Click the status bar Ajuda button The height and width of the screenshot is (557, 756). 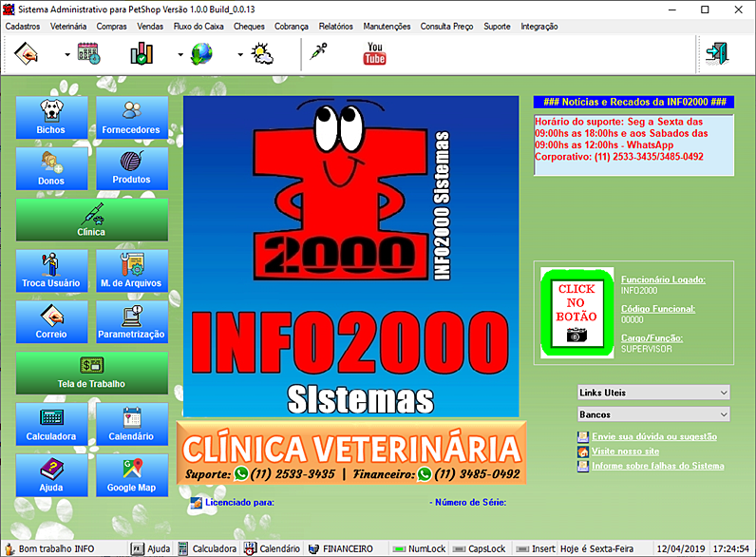click(151, 548)
